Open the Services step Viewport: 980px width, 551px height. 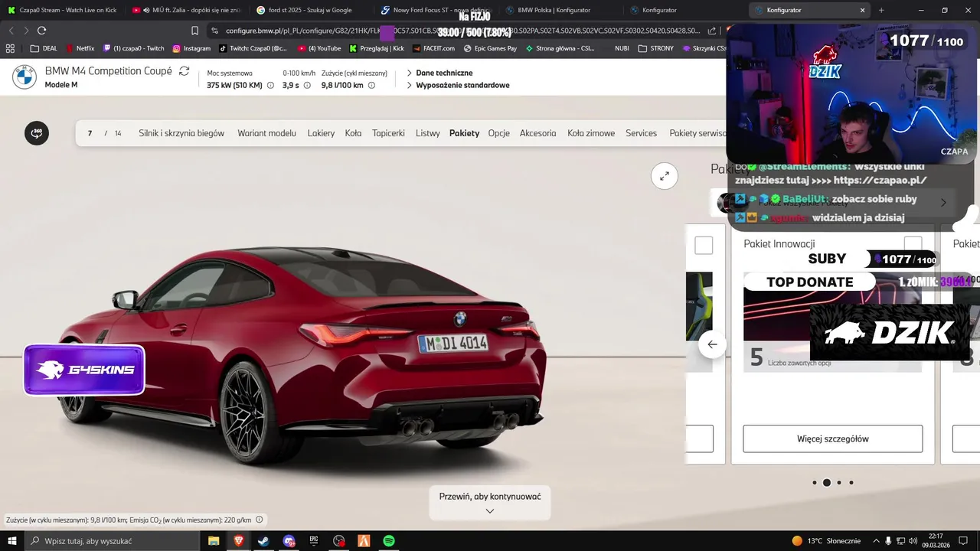[x=641, y=133]
